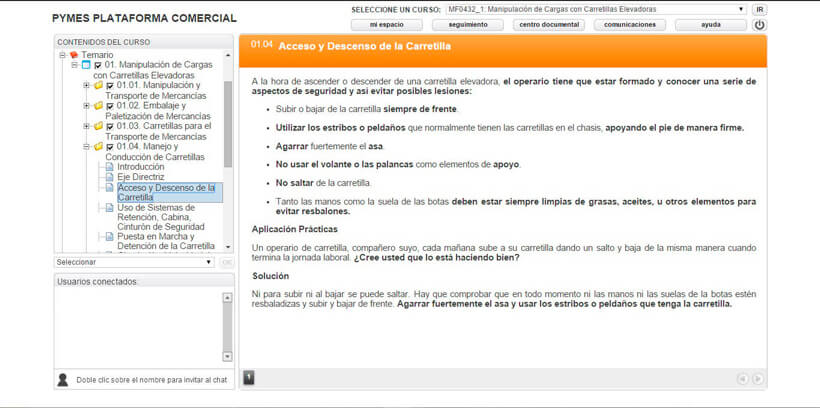Toggle checkbox for 01.04. Manejo y Conducción
The height and width of the screenshot is (408, 820).
110,146
